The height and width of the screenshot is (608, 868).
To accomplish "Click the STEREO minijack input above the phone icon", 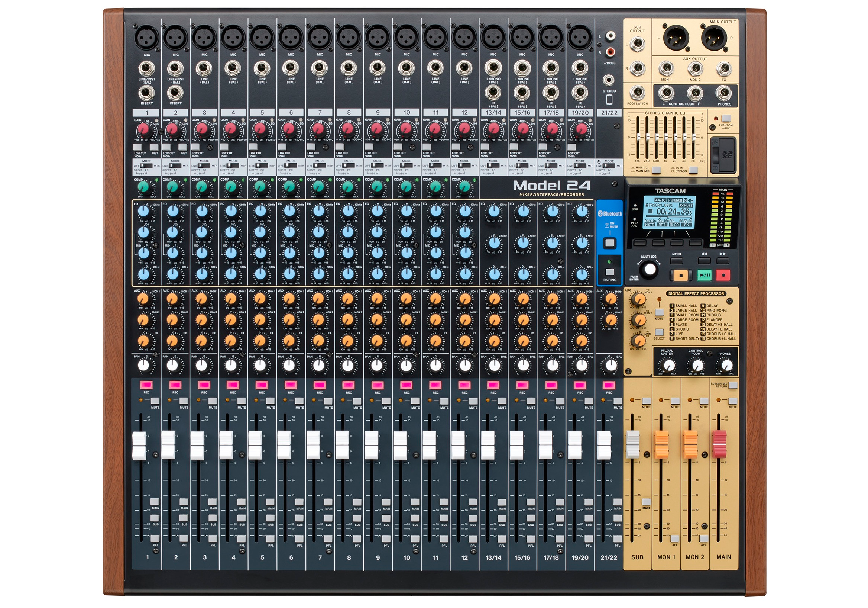I will point(608,81).
